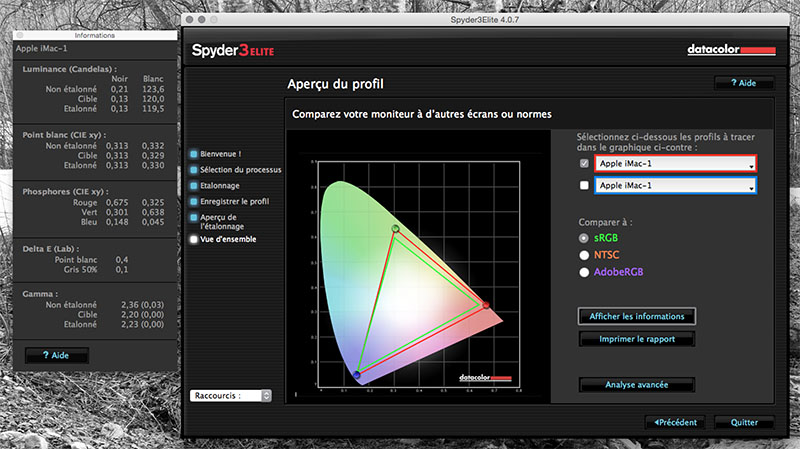Select the AdobeRGB comparison radio button
This screenshot has width=800, height=449.
point(584,272)
